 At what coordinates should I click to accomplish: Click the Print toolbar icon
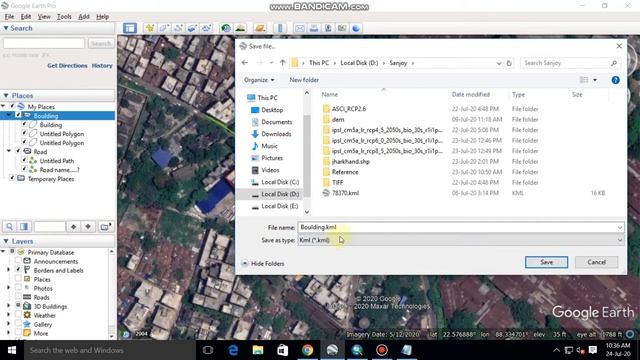click(314, 28)
